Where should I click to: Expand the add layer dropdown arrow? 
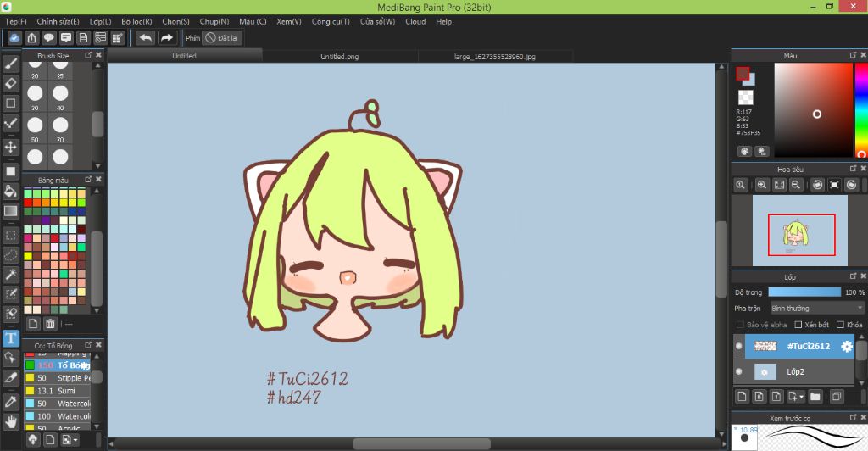(x=802, y=397)
